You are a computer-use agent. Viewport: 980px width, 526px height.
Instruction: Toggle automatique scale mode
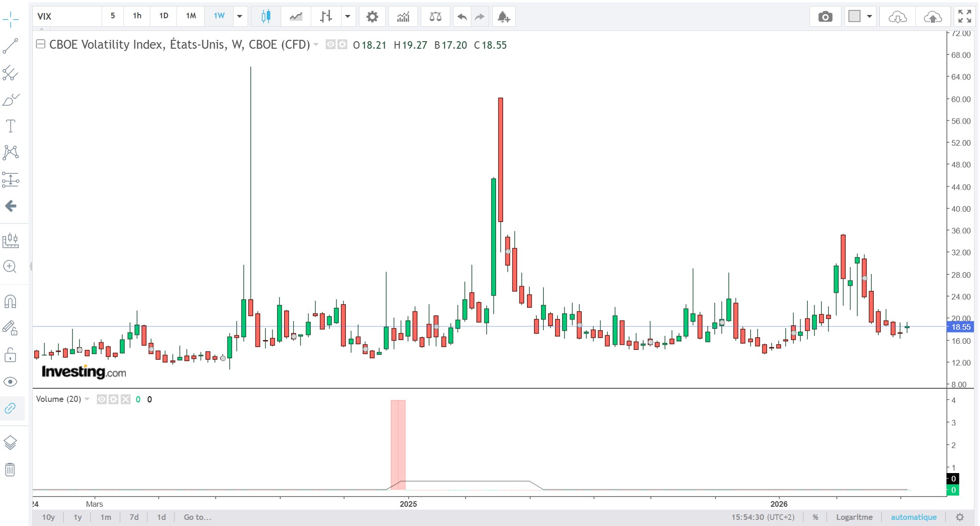[914, 517]
